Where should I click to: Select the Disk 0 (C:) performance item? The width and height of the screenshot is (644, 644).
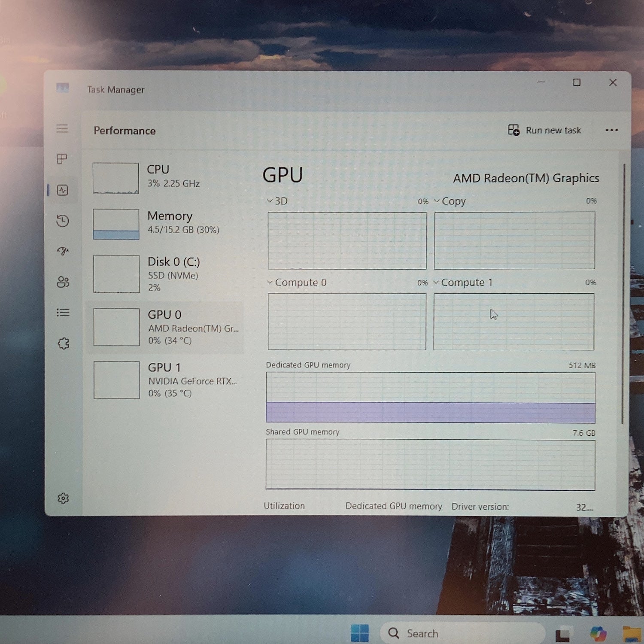(165, 274)
